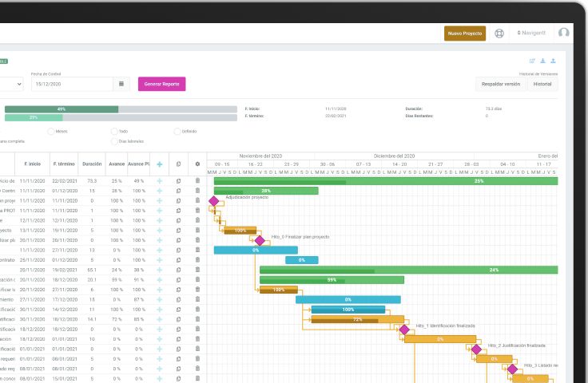Click the download icon above Historial de Versiones
Screen dimensions: 588x383
543,61
